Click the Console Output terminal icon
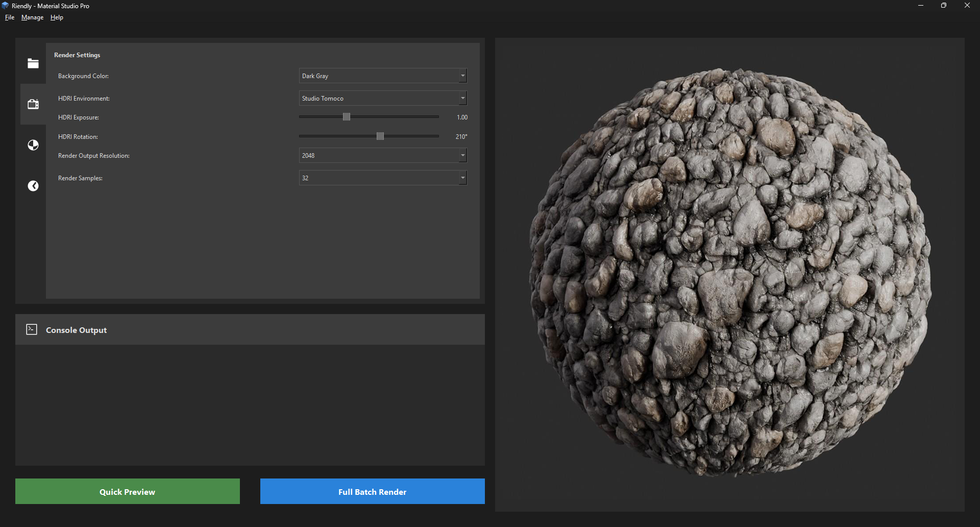The height and width of the screenshot is (527, 980). 31,329
